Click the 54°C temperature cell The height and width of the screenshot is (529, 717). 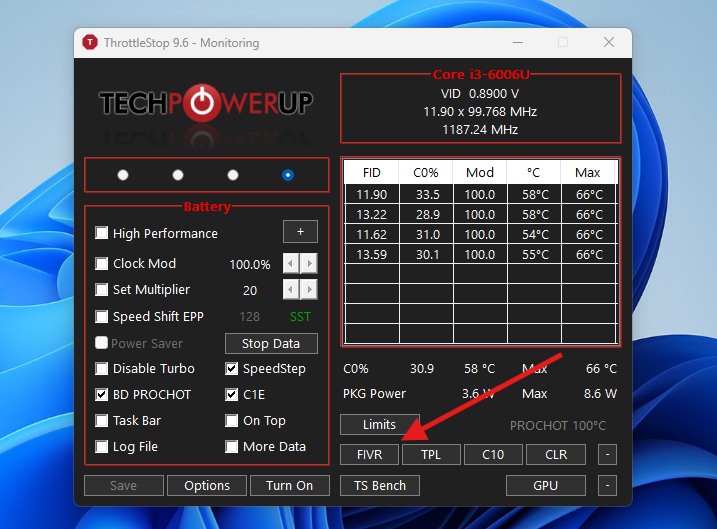click(x=535, y=235)
